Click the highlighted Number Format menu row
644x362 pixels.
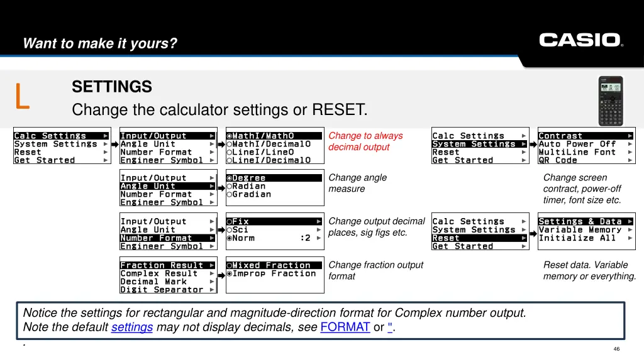click(168, 238)
